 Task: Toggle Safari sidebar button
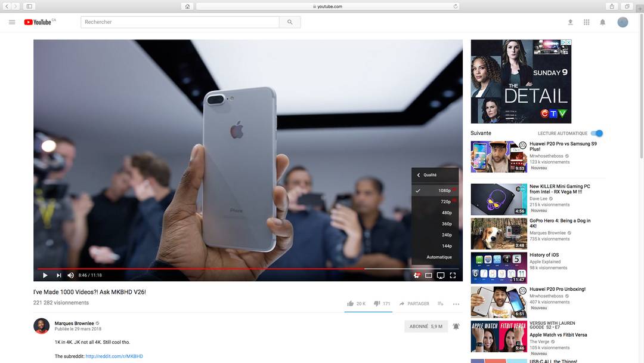click(29, 6)
